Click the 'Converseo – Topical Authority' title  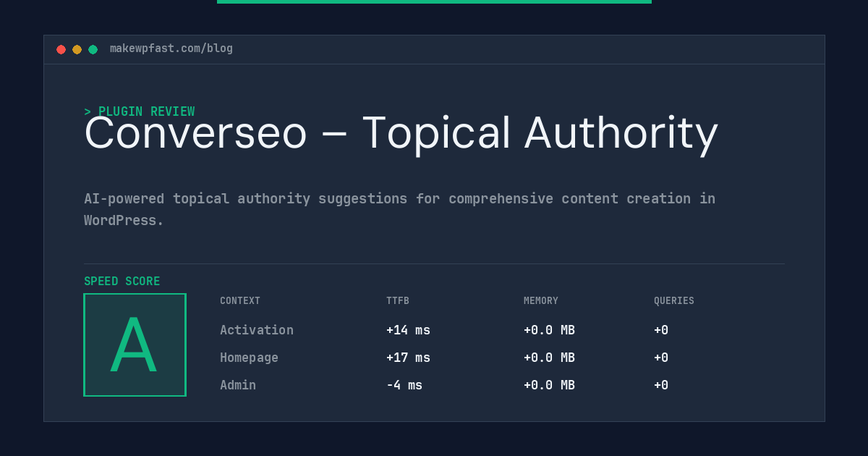click(x=401, y=134)
